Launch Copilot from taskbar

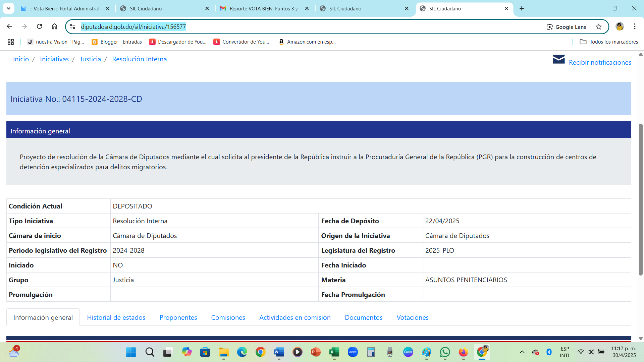pyautogui.click(x=186, y=352)
